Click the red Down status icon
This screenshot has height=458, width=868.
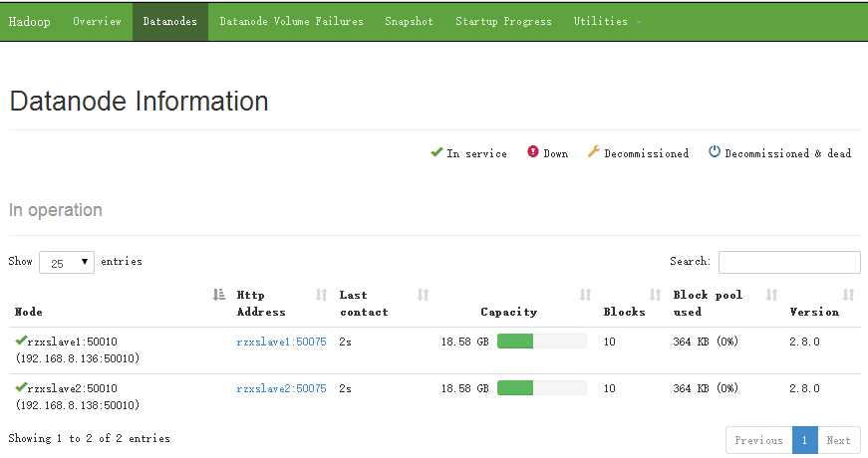[532, 151]
